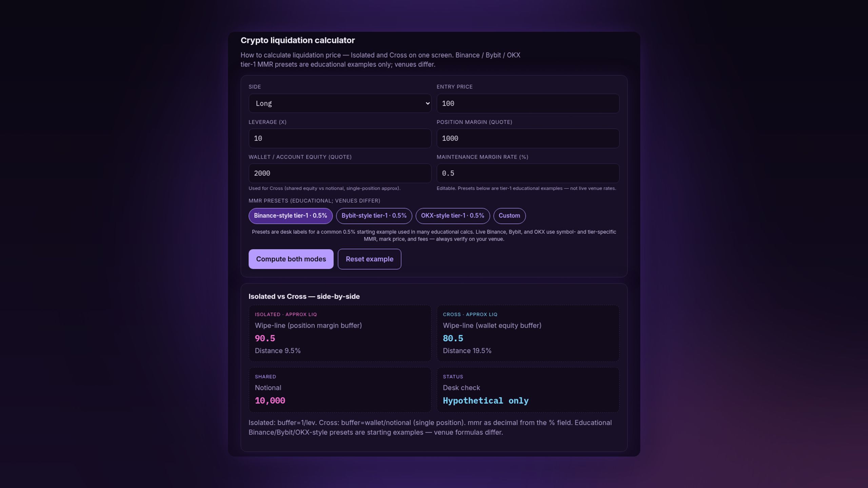Edit the Wallet / Account Equity field

(x=340, y=173)
